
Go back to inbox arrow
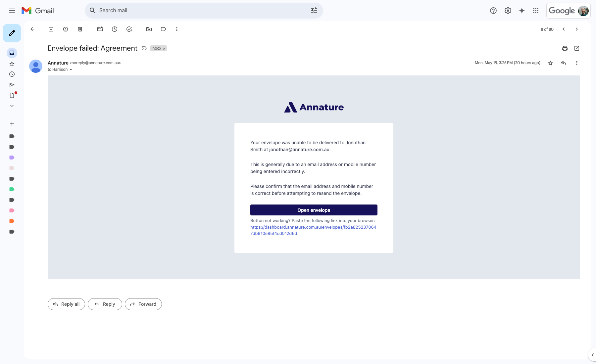coord(32,29)
